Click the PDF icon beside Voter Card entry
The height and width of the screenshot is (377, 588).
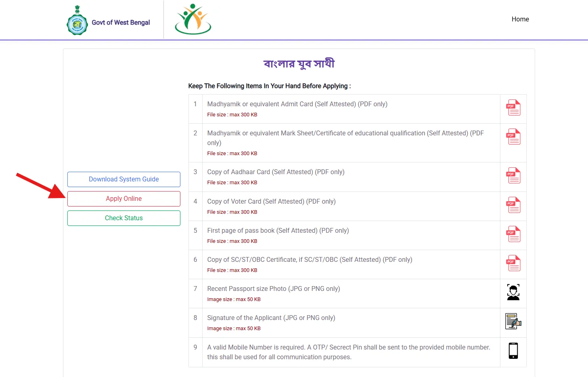coord(513,205)
